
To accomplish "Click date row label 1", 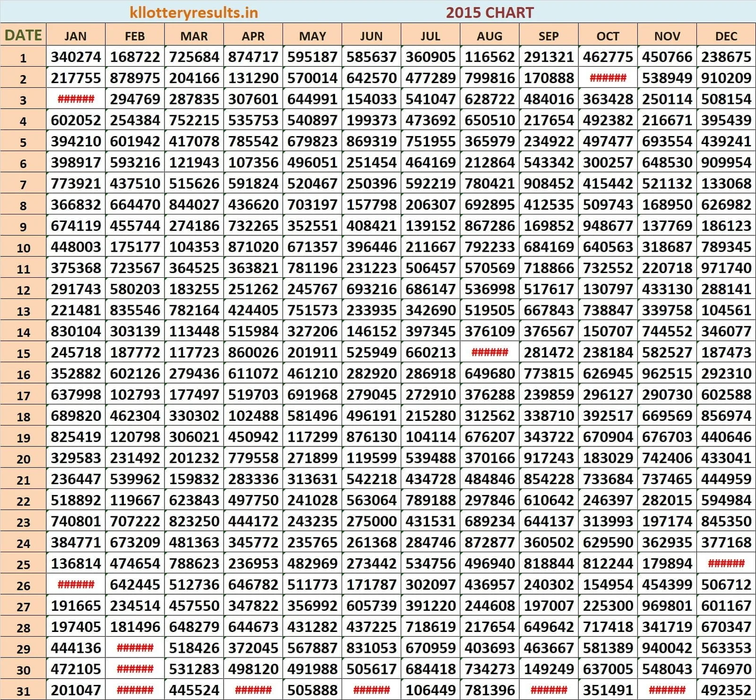I will point(23,57).
